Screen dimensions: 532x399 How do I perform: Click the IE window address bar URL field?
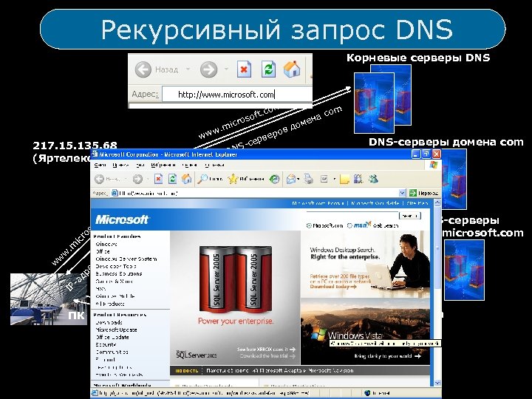click(x=254, y=193)
